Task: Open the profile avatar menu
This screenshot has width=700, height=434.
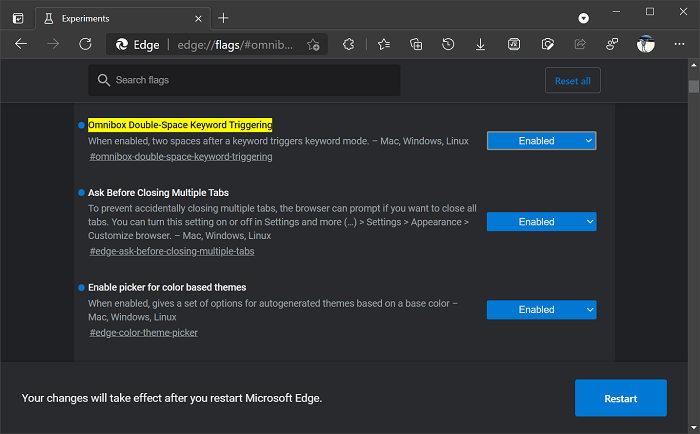Action: click(x=646, y=44)
